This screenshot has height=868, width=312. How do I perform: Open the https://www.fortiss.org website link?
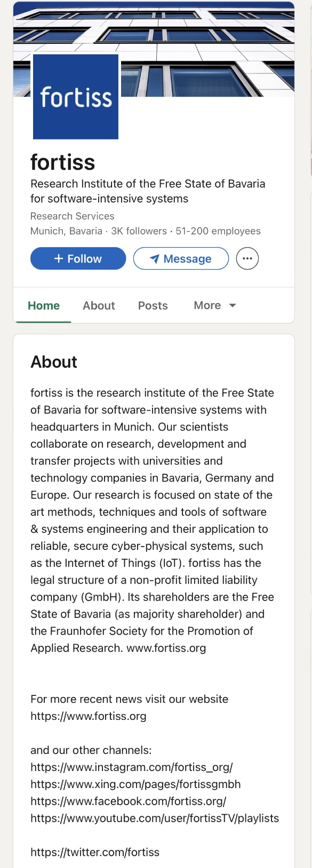point(89,716)
